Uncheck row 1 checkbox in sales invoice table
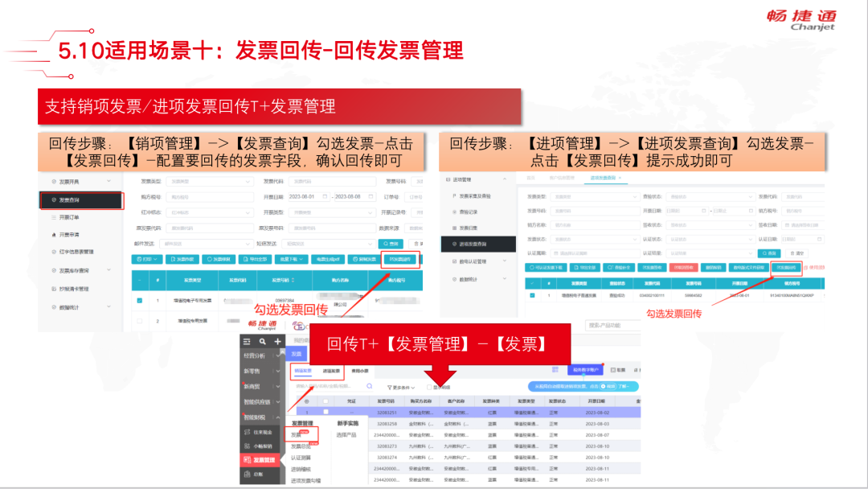Viewport: 868px width, 489px height. [140, 301]
